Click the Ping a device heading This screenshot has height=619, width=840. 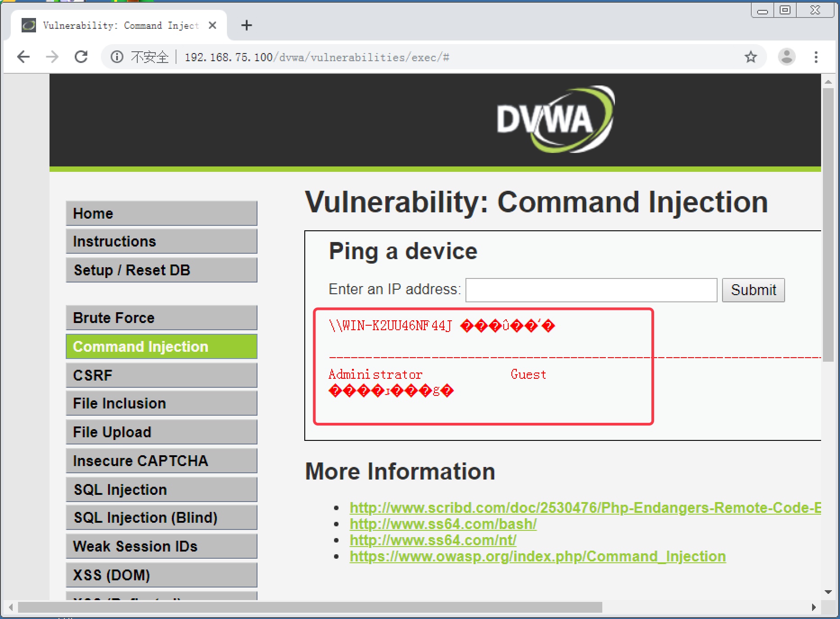[x=403, y=251]
